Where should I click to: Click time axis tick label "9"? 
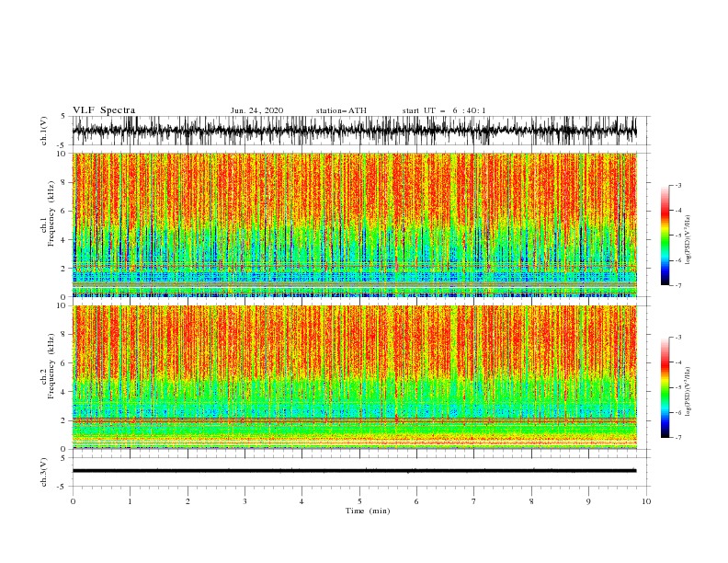click(x=588, y=501)
